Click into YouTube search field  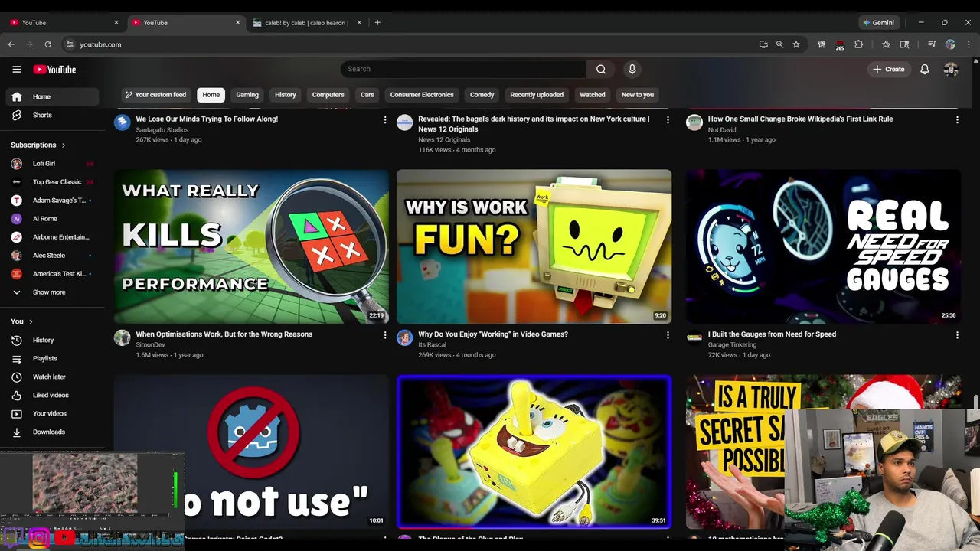463,69
